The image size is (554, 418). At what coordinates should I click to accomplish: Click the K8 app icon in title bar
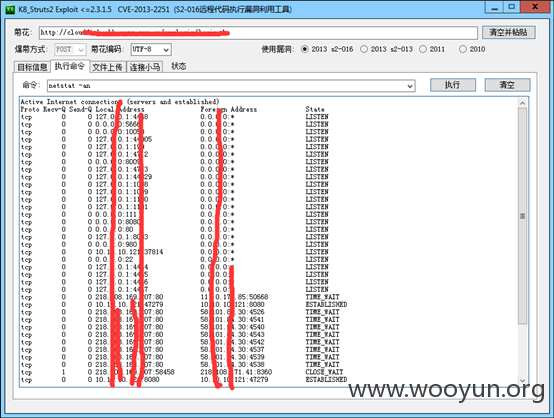pos(10,9)
